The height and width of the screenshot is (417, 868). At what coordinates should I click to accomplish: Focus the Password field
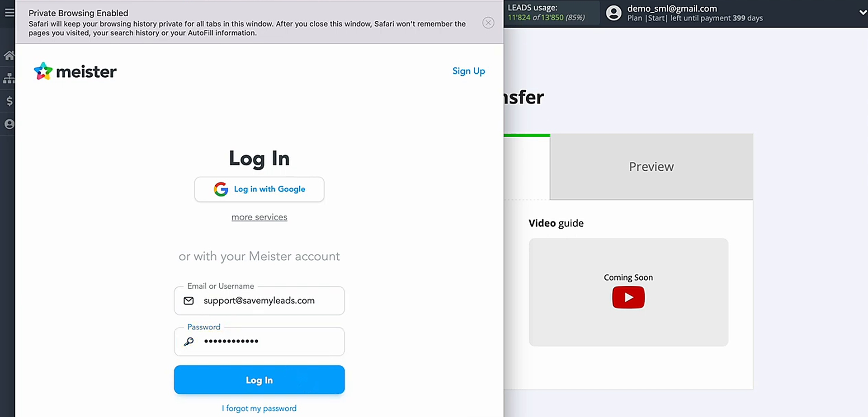[x=259, y=342]
